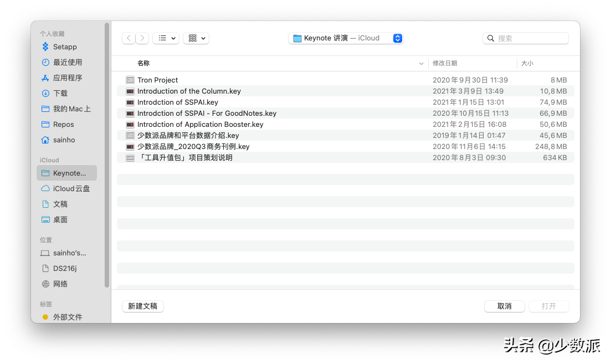The width and height of the screenshot is (611, 364).
Task: Select the Tron Project file name
Action: (x=157, y=80)
